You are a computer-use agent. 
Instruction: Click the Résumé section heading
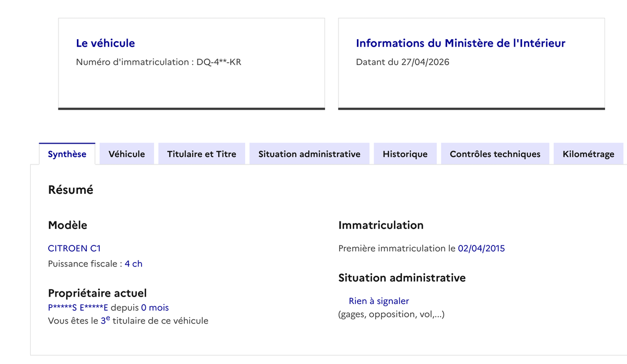(71, 190)
